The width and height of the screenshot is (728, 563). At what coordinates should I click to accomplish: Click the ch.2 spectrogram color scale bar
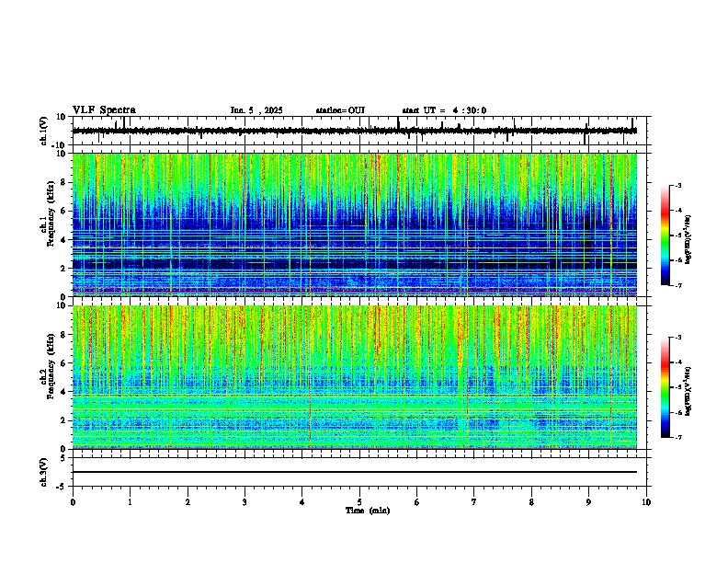coord(665,387)
